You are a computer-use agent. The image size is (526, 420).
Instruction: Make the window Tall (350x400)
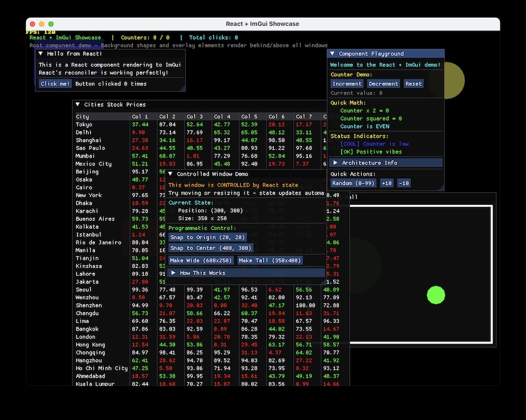tap(270, 260)
